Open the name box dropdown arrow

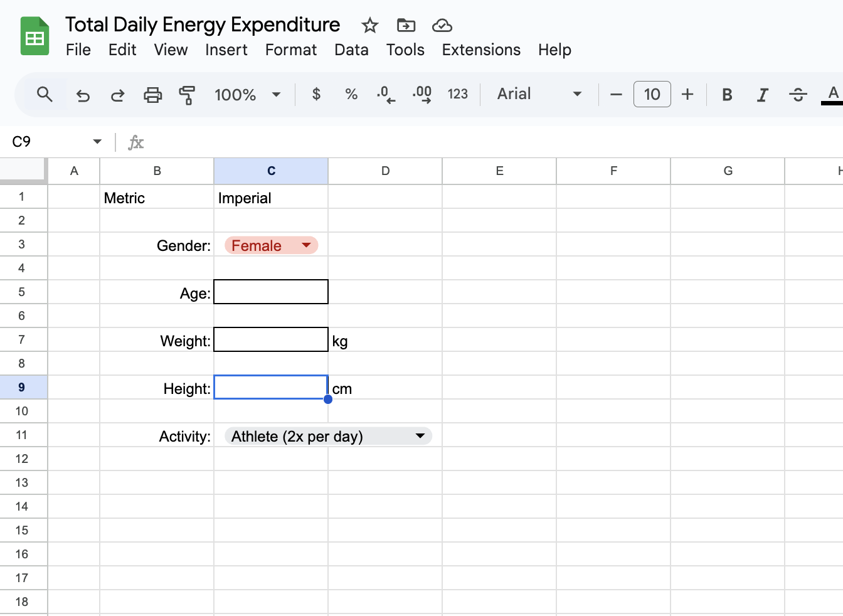click(x=97, y=142)
